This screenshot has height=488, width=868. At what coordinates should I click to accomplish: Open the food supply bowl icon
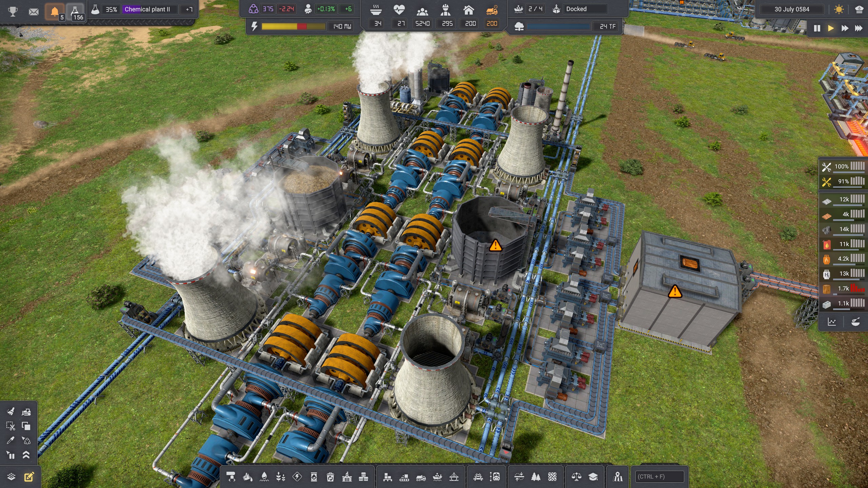(x=376, y=10)
